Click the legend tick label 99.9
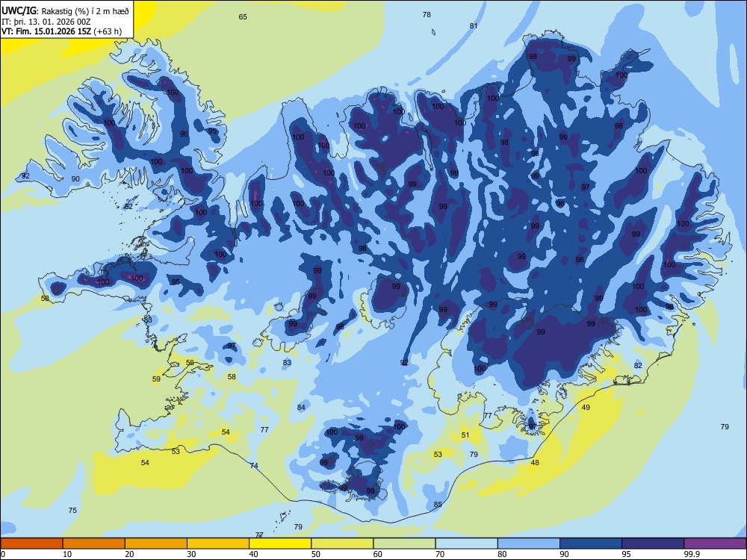The width and height of the screenshot is (747, 560). click(692, 554)
